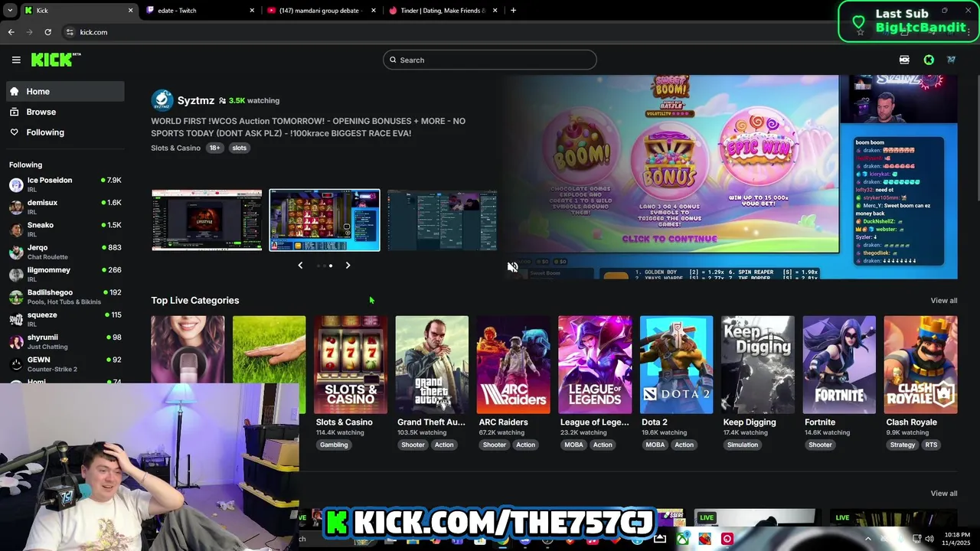The width and height of the screenshot is (980, 551).
Task: Open a new browser tab
Action: 513,11
